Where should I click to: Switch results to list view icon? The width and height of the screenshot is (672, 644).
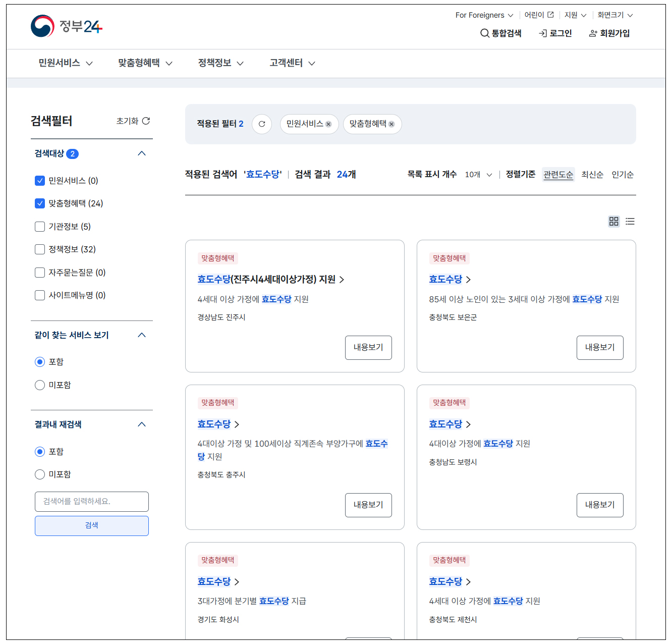[x=630, y=221]
